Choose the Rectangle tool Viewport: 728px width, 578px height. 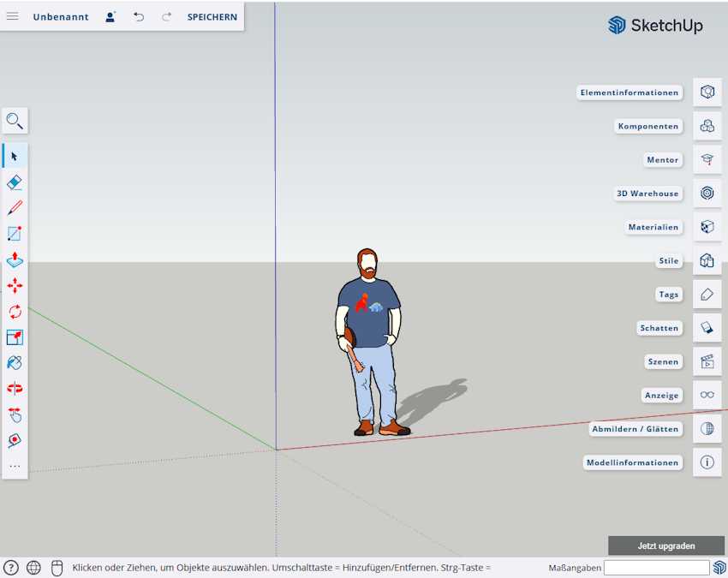14,233
